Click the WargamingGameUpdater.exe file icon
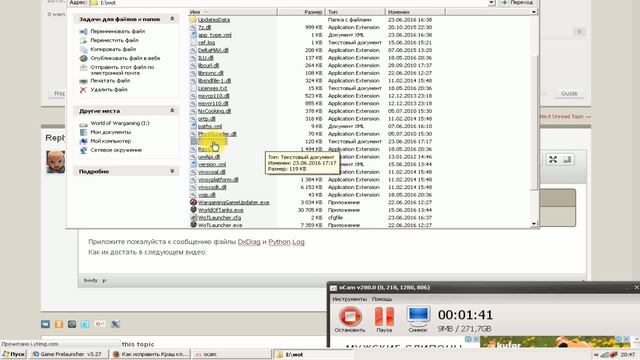 coord(193,202)
